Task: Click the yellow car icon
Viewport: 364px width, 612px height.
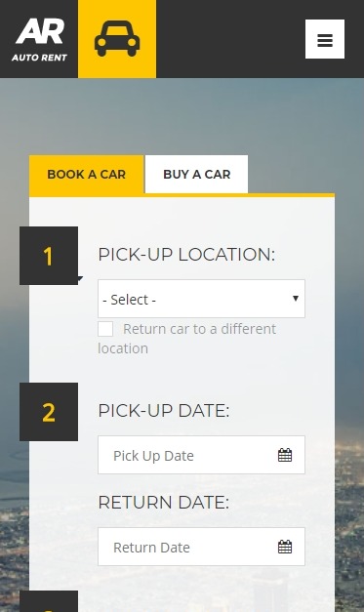Action: 117,39
